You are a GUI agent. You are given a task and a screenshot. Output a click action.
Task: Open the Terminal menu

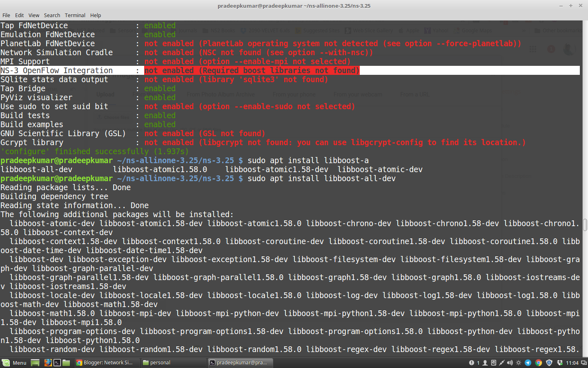coord(75,15)
